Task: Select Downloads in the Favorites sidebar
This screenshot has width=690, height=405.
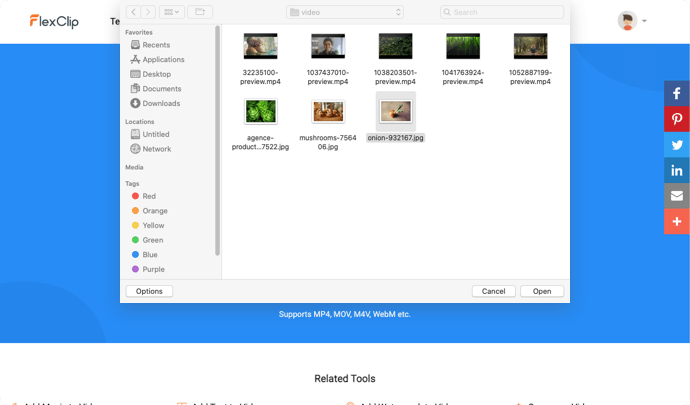Action: (x=160, y=103)
